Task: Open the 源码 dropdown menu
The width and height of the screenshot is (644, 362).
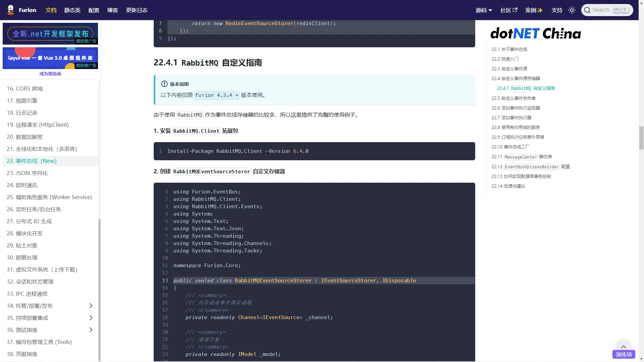Action: click(484, 10)
